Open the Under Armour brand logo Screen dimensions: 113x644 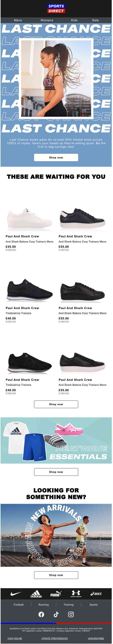pos(76,594)
